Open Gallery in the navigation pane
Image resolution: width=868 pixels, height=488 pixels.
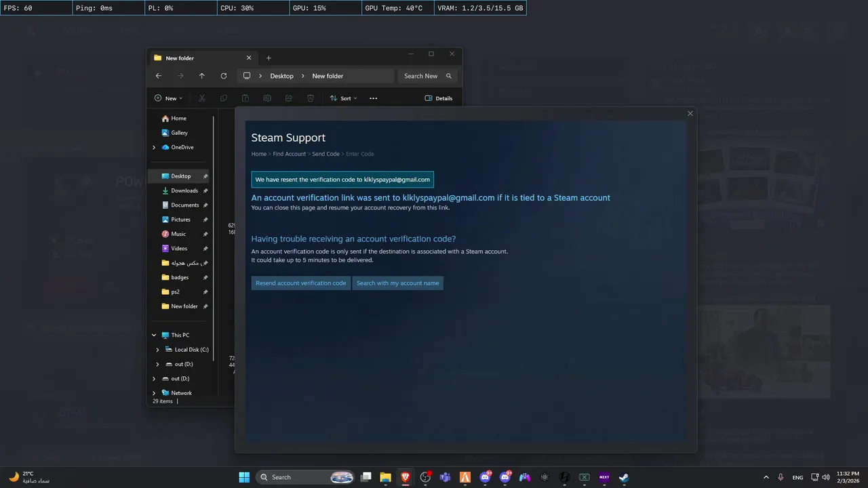[x=179, y=133]
